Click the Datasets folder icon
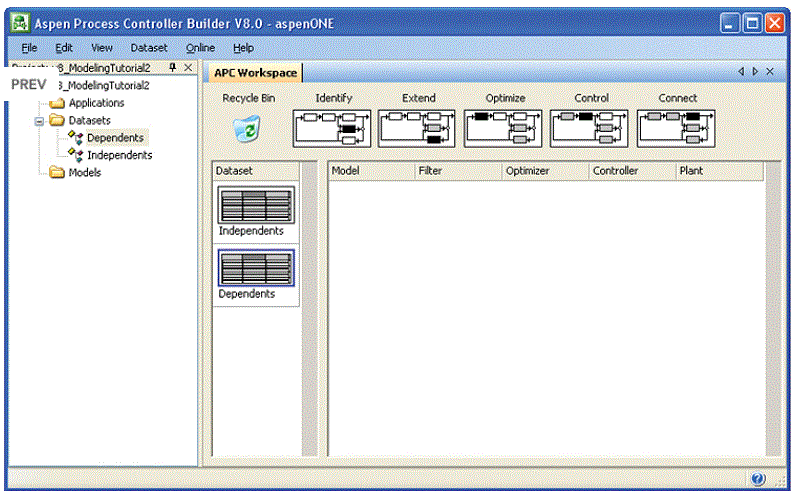Image resolution: width=798 pixels, height=500 pixels. tap(57, 120)
